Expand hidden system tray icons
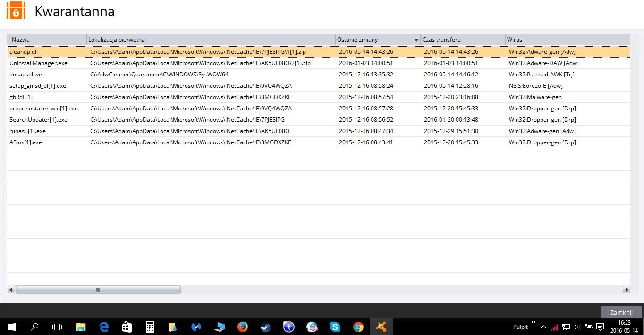 [x=543, y=327]
